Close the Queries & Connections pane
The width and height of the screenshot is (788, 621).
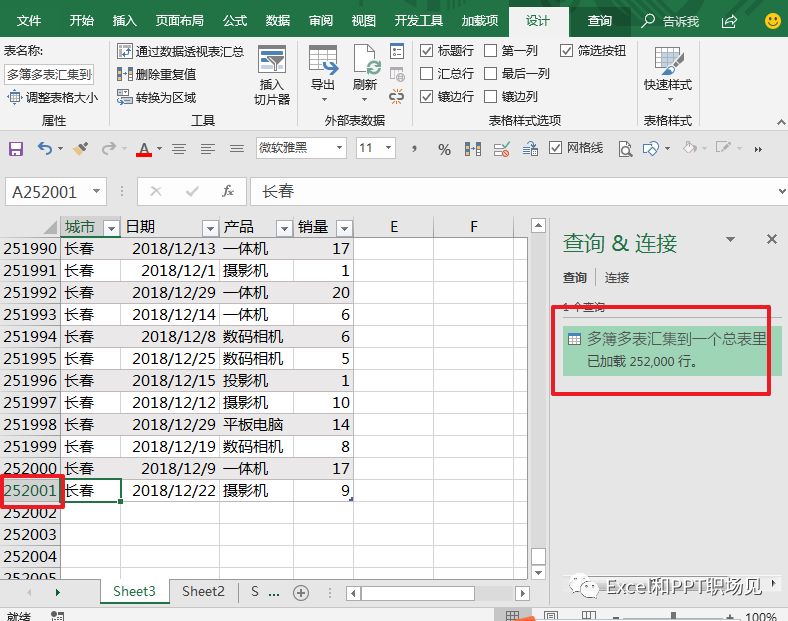tap(772, 239)
